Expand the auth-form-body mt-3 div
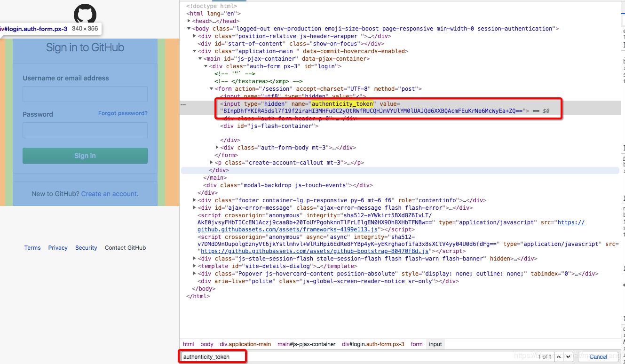Screen dimensions: 625x364 coord(217,148)
